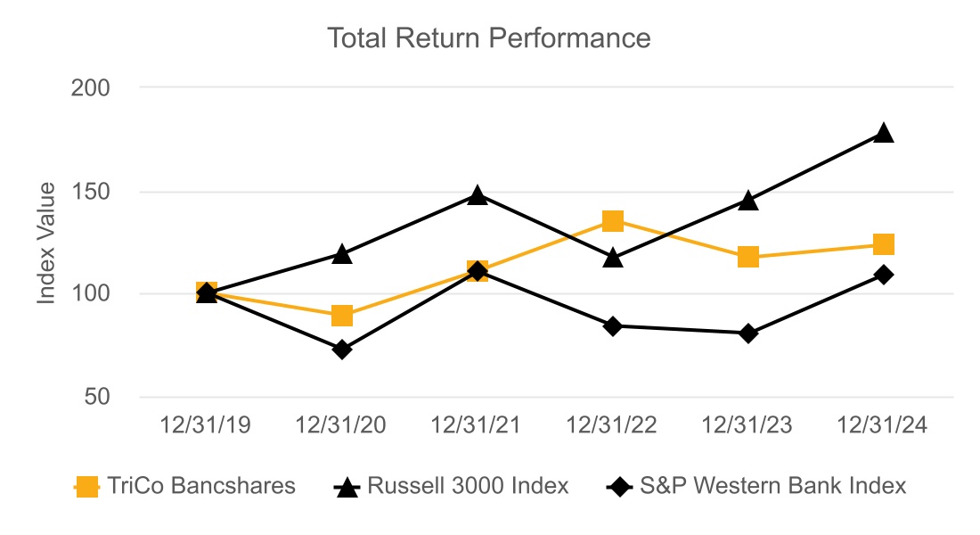Select the S&P Western Bank diamond at 12/31/24
The width and height of the screenshot is (980, 535).
pyautogui.click(x=883, y=275)
